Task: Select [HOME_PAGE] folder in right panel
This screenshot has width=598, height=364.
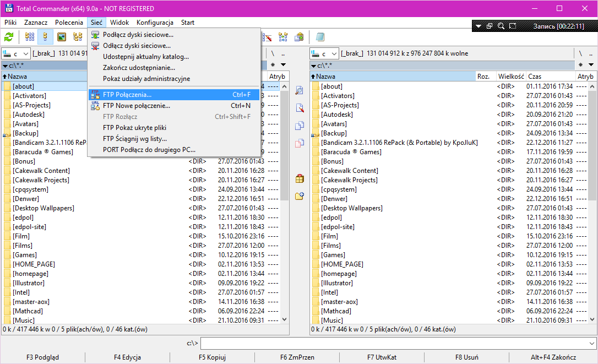Action: click(342, 264)
